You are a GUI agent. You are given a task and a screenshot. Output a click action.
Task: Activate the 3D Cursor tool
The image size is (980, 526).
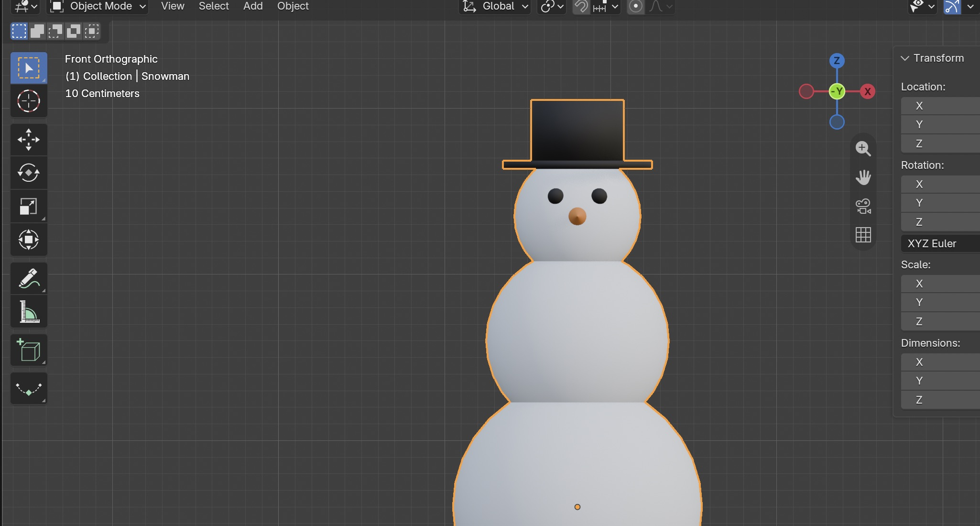[29, 101]
